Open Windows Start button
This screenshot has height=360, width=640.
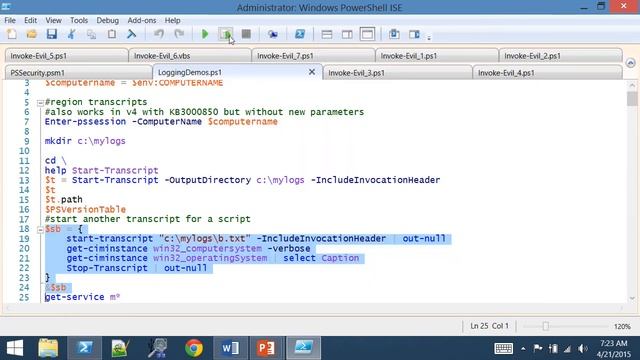[x=15, y=348]
